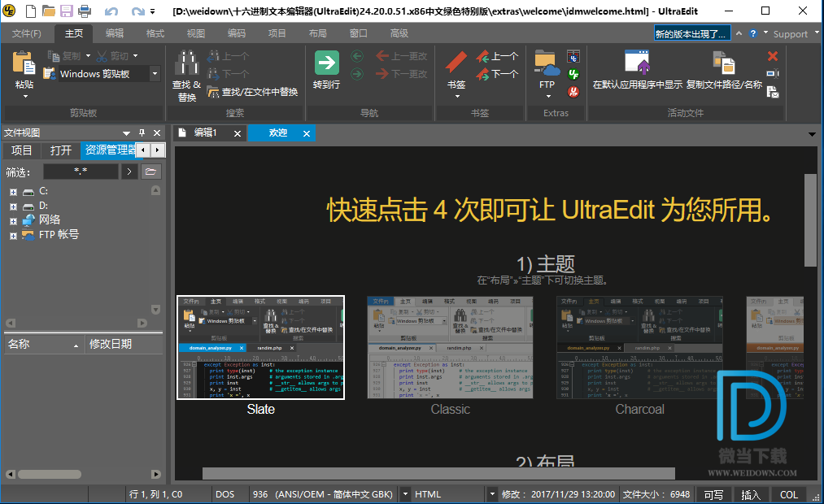Launch UltraFinder red icon in Extras
The width and height of the screenshot is (824, 504).
(x=573, y=92)
